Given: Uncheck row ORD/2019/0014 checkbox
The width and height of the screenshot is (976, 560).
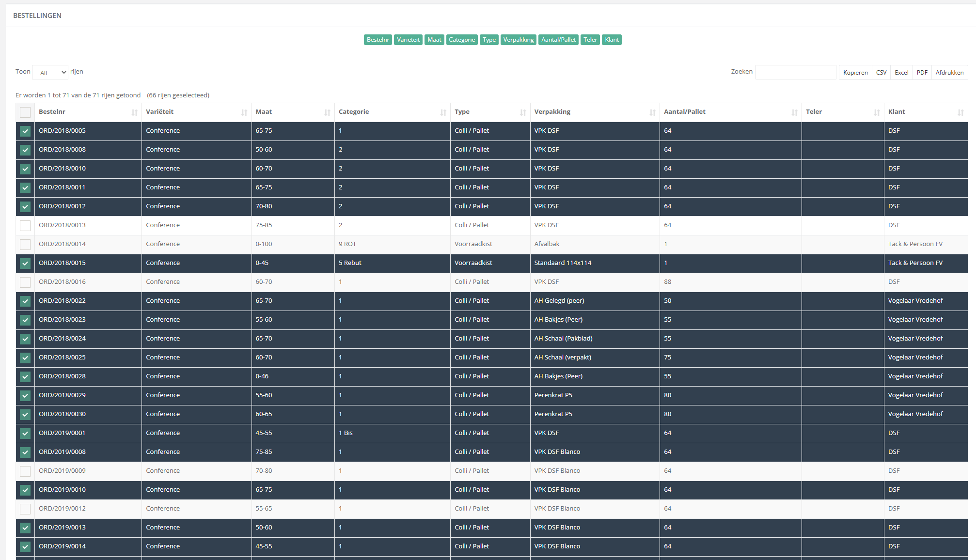Looking at the screenshot, I should pyautogui.click(x=25, y=547).
